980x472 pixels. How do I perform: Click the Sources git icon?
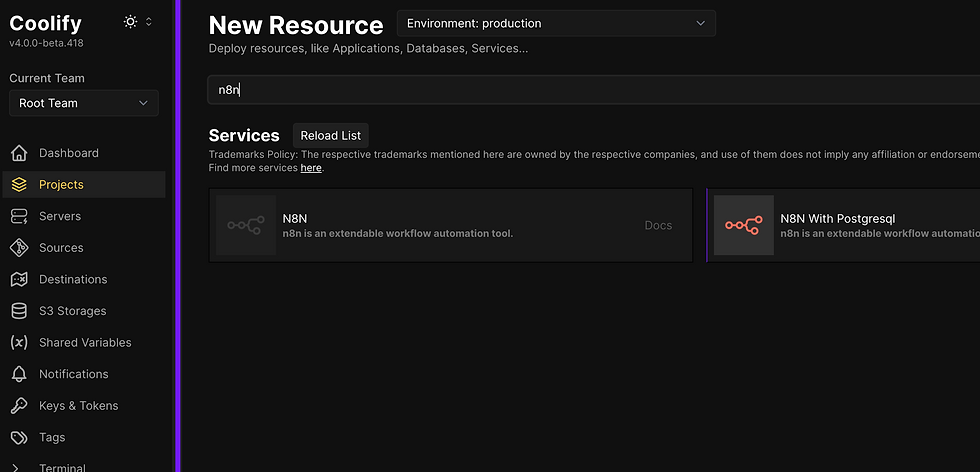tap(19, 248)
